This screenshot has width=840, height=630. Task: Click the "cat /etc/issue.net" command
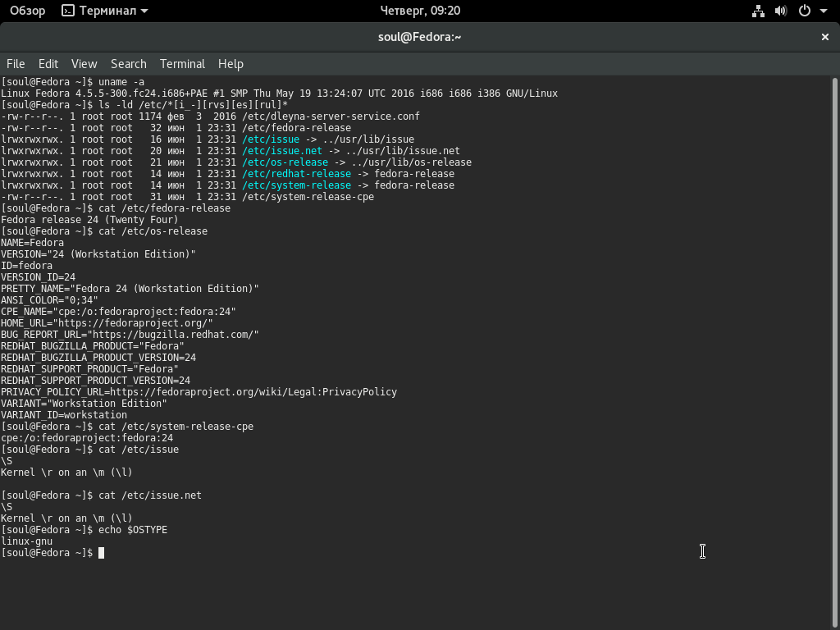[150, 495]
